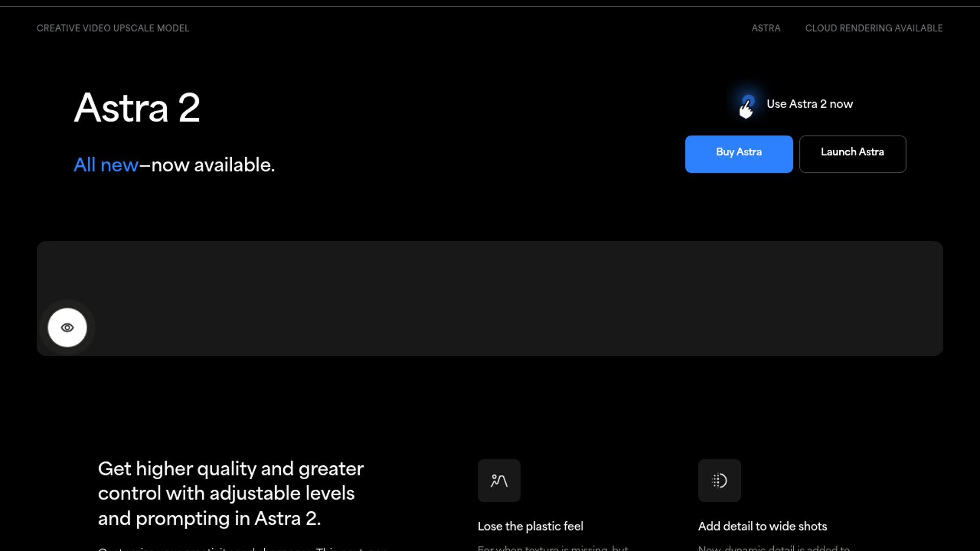Click the 'Add detail to wide shots' heading
Viewport: 980px width, 551px height.
763,526
